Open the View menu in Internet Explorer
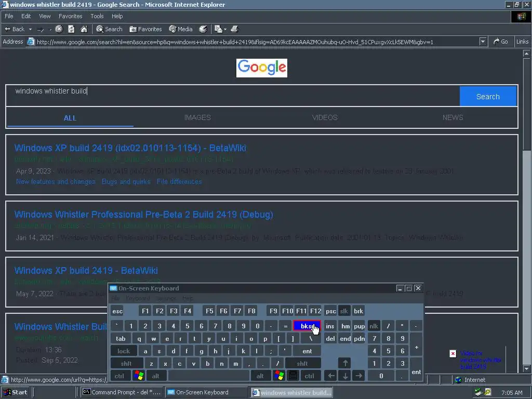Screen dimensions: 532x399 tap(45, 16)
